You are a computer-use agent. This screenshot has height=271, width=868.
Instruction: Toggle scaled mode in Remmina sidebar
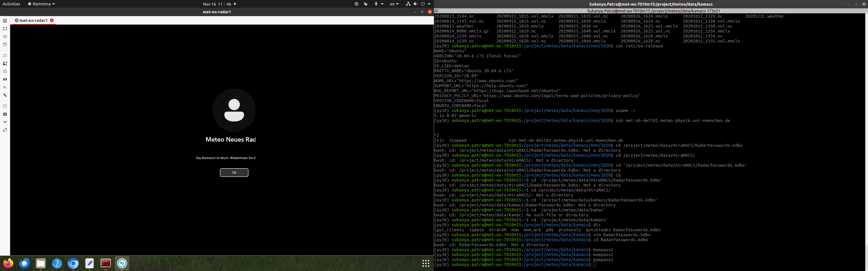pos(5,64)
